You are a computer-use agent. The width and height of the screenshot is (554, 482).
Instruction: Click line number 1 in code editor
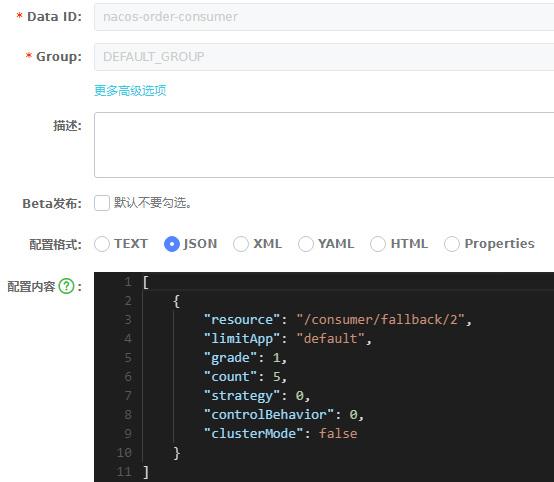pyautogui.click(x=128, y=282)
